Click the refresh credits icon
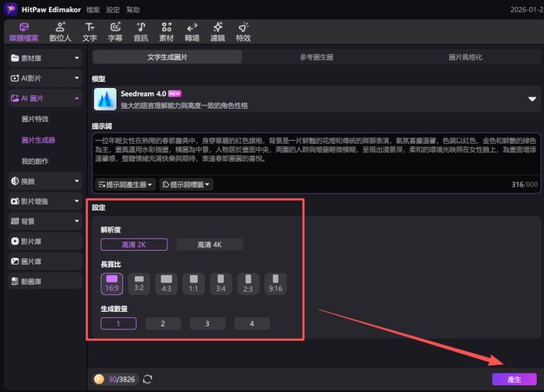The image size is (544, 392). click(147, 379)
